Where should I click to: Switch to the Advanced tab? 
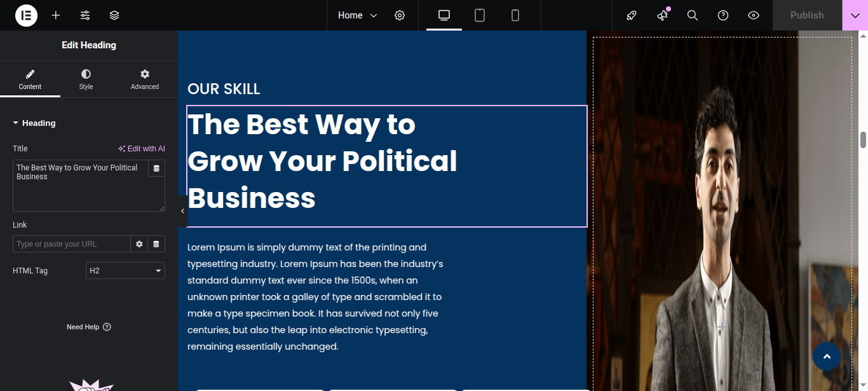[145, 79]
